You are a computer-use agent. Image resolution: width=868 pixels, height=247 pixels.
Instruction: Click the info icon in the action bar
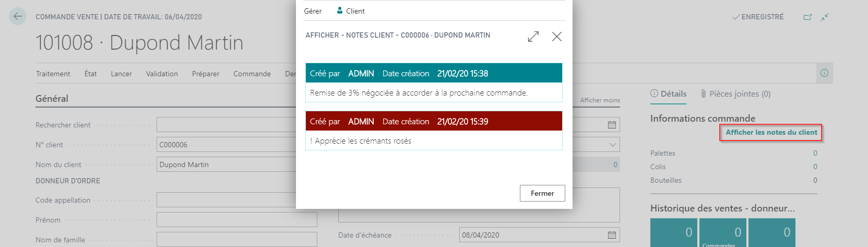824,73
